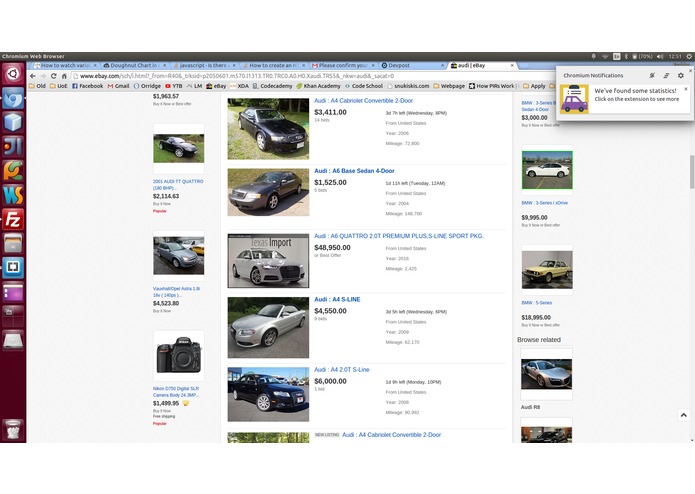Open the 'Webpage' bookmarks folder

[449, 86]
